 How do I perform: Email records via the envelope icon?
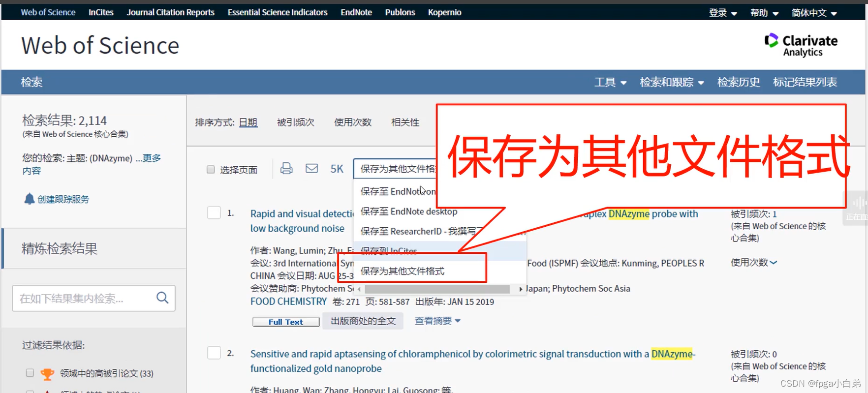(311, 169)
